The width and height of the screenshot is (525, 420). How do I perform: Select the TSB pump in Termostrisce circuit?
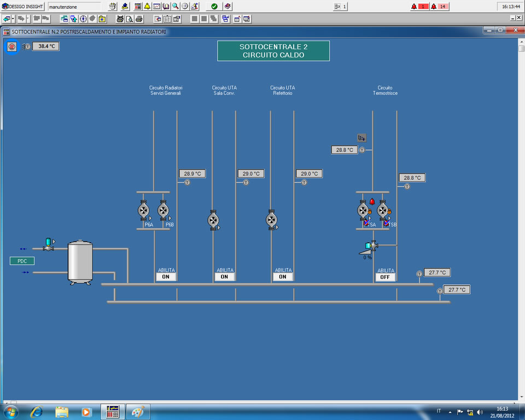click(383, 211)
